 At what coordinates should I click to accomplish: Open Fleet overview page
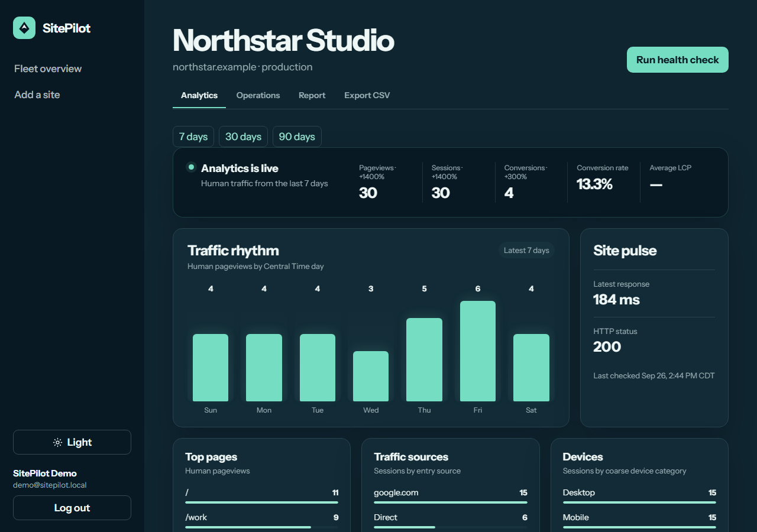pos(48,69)
